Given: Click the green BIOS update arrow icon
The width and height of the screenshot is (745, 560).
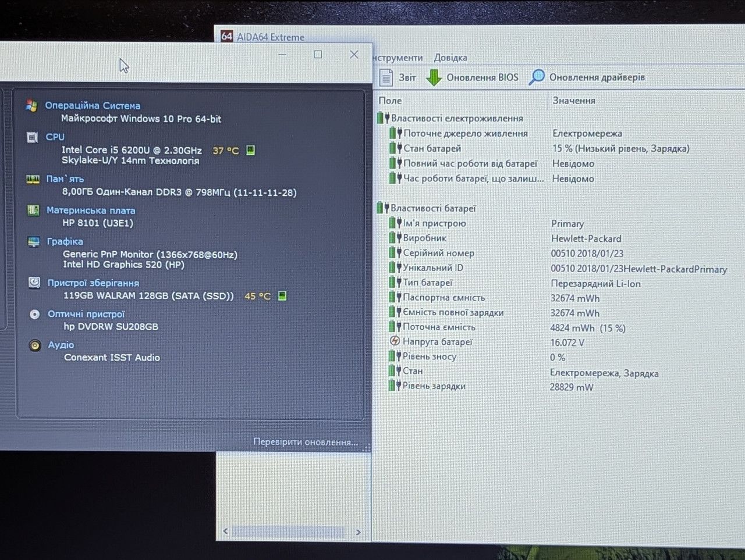Looking at the screenshot, I should [434, 77].
